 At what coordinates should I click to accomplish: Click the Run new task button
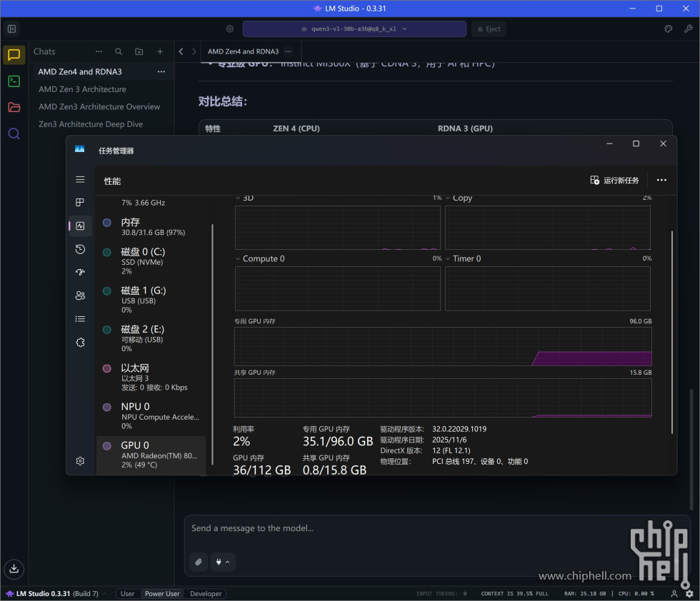tap(614, 181)
